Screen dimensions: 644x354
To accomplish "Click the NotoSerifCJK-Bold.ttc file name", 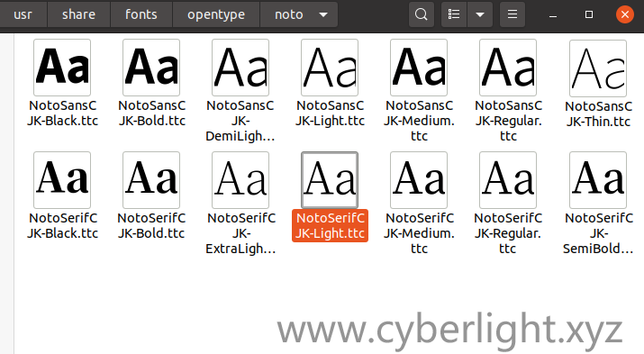I will click(151, 226).
